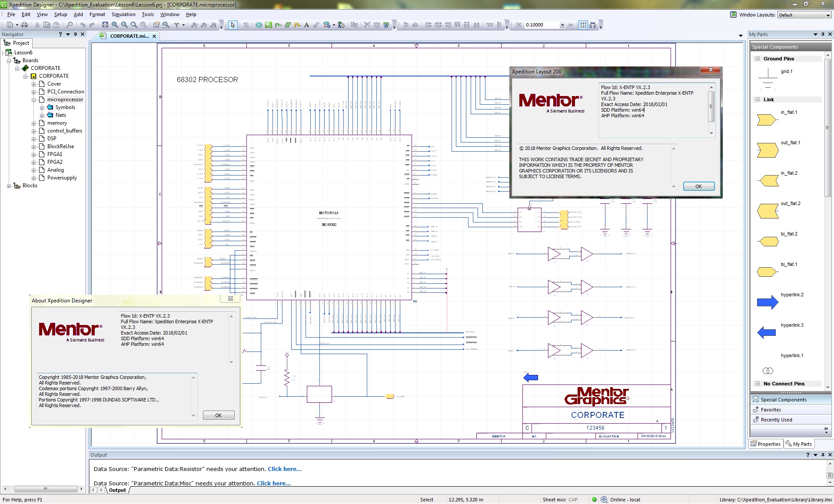The width and height of the screenshot is (834, 504).
Task: Activate the Select arrow tool
Action: pyautogui.click(x=233, y=25)
